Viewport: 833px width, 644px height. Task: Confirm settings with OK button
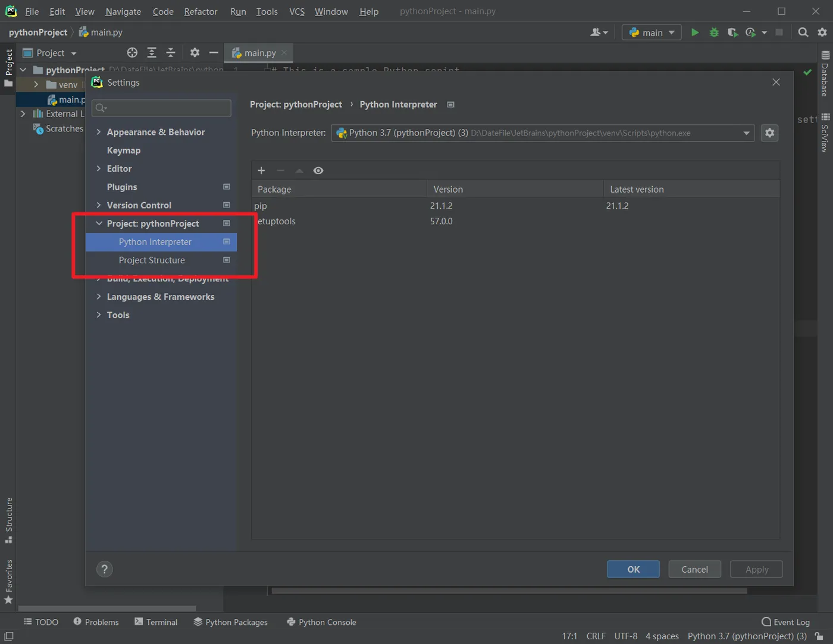(x=633, y=569)
